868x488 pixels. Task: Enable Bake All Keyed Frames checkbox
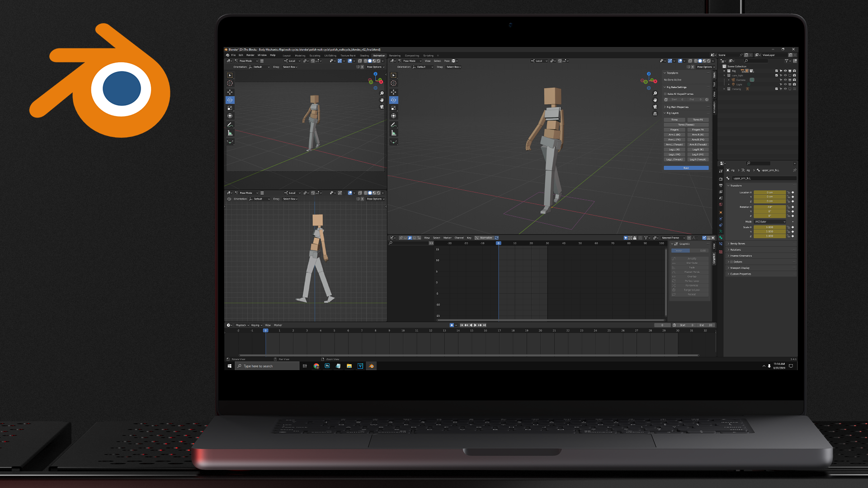665,94
